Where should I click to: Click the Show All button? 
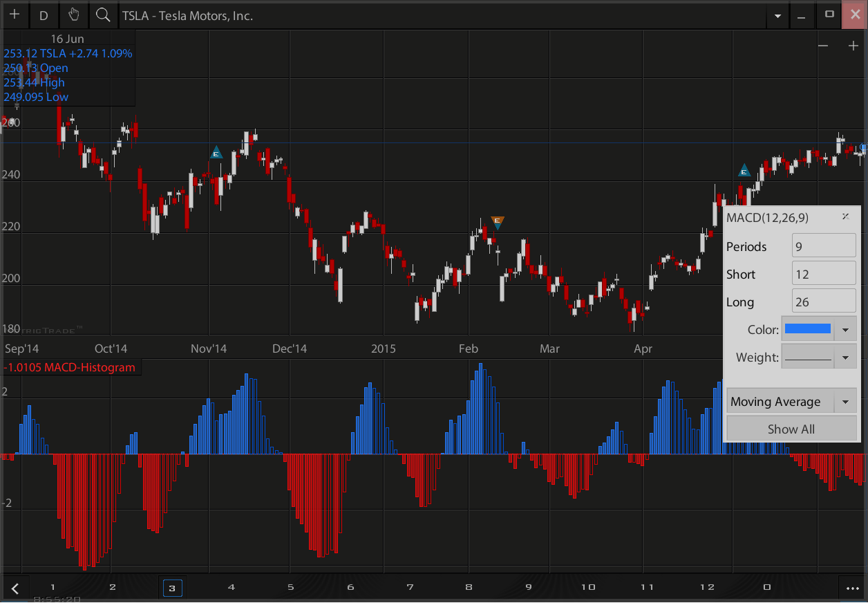[x=791, y=429]
